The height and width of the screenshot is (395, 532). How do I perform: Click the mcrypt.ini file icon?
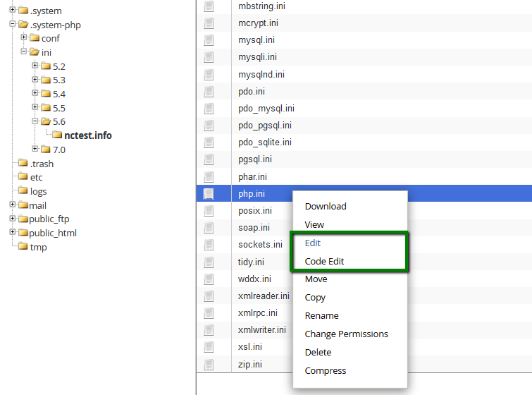point(209,23)
